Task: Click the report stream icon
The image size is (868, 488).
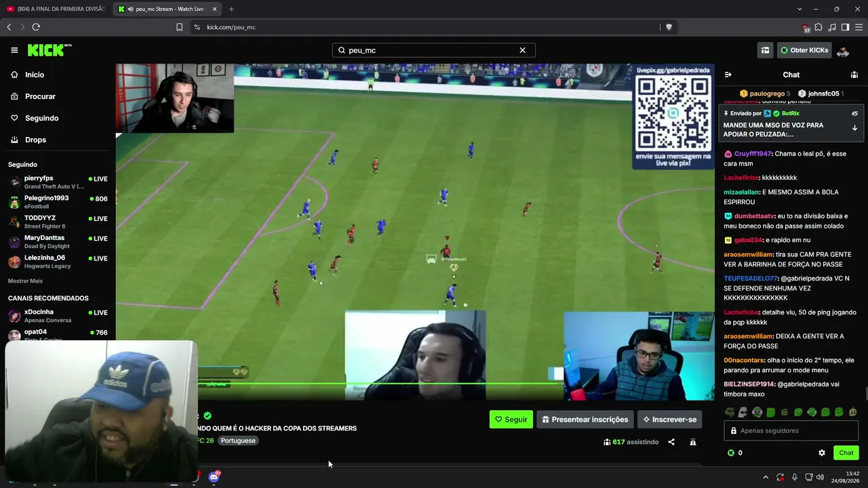Action: [x=692, y=442]
